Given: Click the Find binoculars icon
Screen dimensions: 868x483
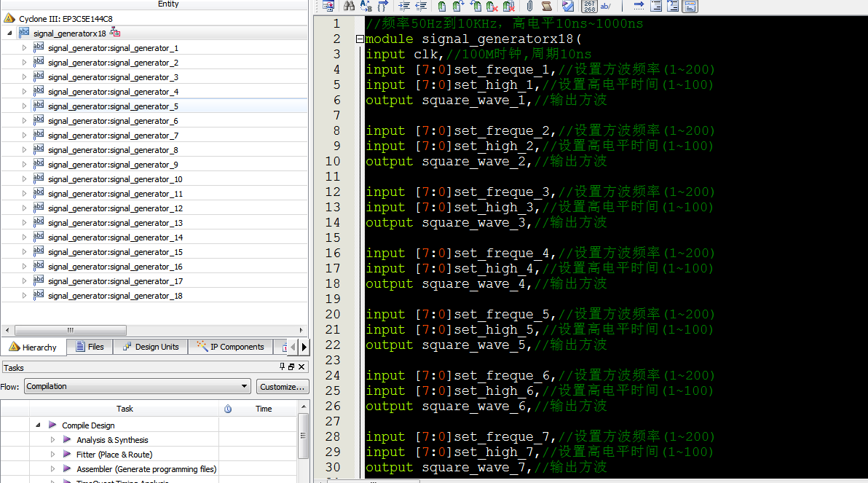Looking at the screenshot, I should (349, 6).
